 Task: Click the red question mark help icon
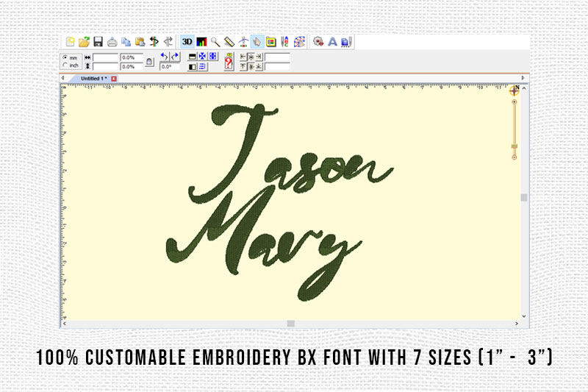[229, 62]
